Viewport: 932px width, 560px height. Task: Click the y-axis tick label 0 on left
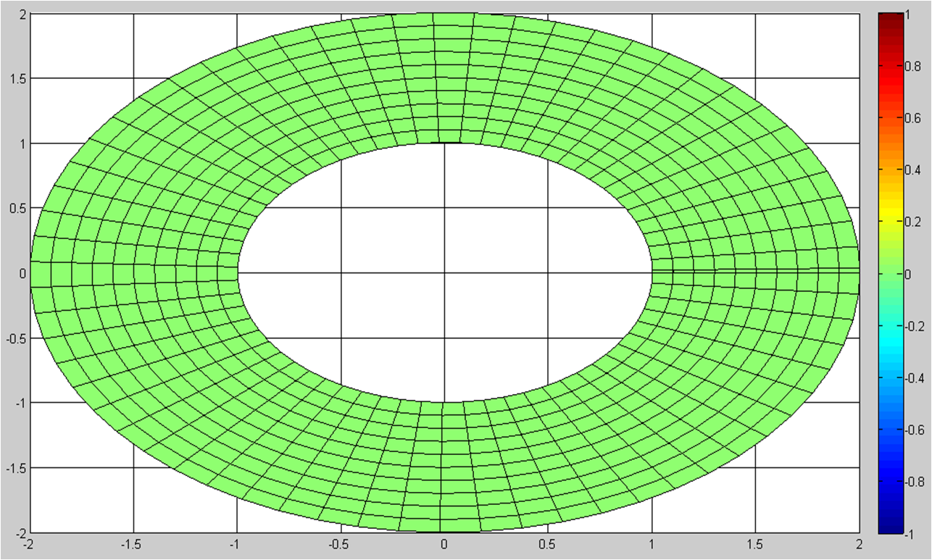(23, 274)
